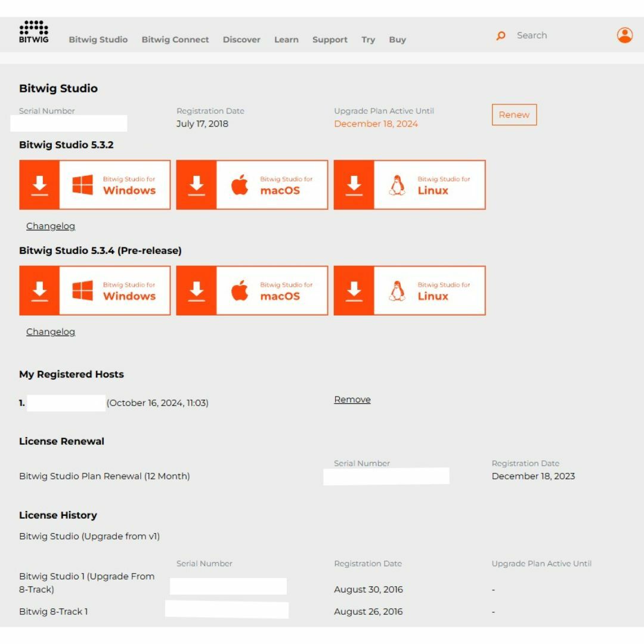Select the Learn menu item
Viewport: 644px width, 644px height.
(286, 39)
